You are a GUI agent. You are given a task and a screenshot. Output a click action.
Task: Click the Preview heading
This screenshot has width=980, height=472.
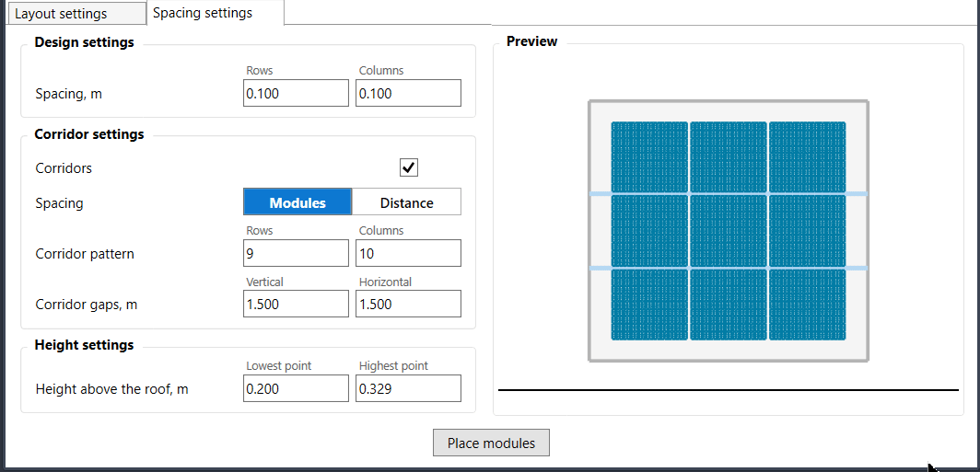tap(531, 41)
